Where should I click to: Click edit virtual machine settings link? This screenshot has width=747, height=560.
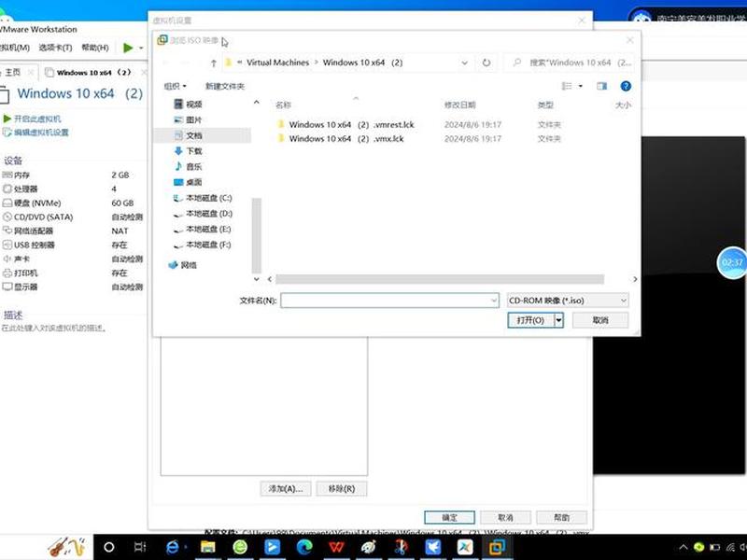point(36,133)
